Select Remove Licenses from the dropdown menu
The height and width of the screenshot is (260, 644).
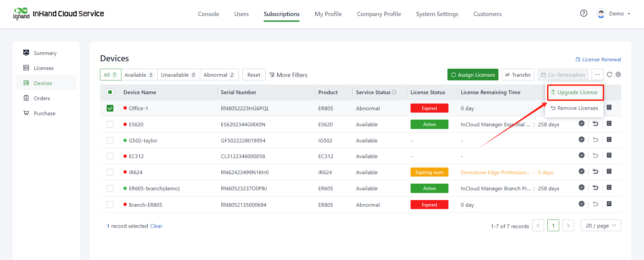pyautogui.click(x=575, y=108)
